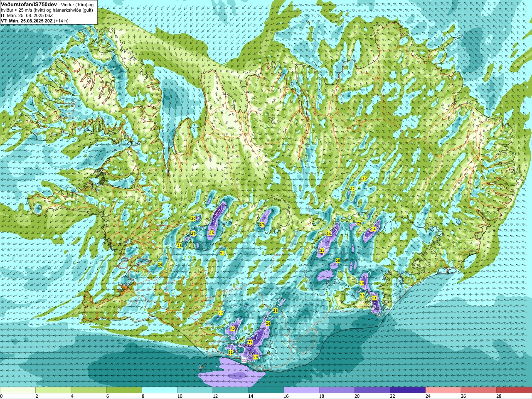The image size is (532, 399).
Task: Click the pale yellow 0–2 m/s legend swatch
Action: pyautogui.click(x=17, y=390)
